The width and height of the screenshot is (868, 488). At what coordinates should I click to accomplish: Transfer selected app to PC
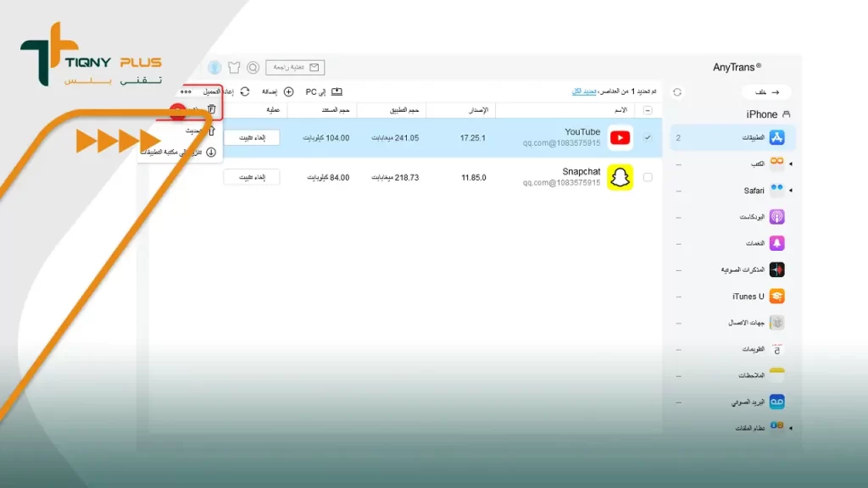click(324, 91)
